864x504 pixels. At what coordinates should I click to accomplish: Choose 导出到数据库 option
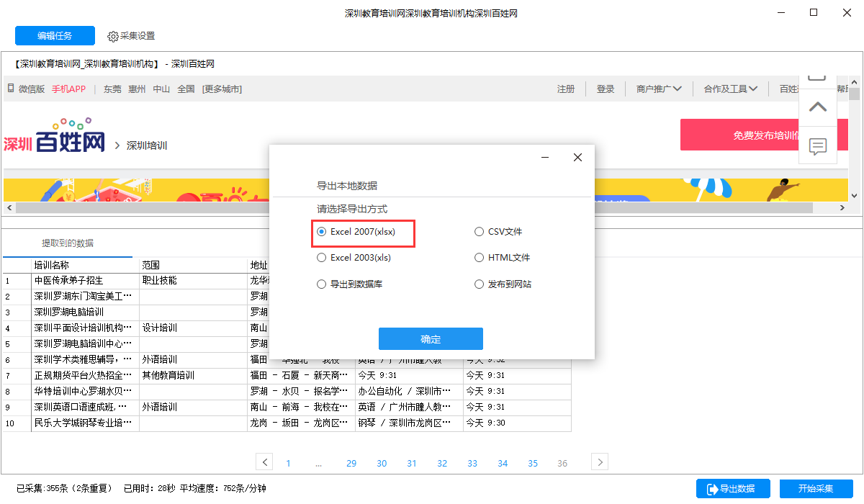[350, 284]
